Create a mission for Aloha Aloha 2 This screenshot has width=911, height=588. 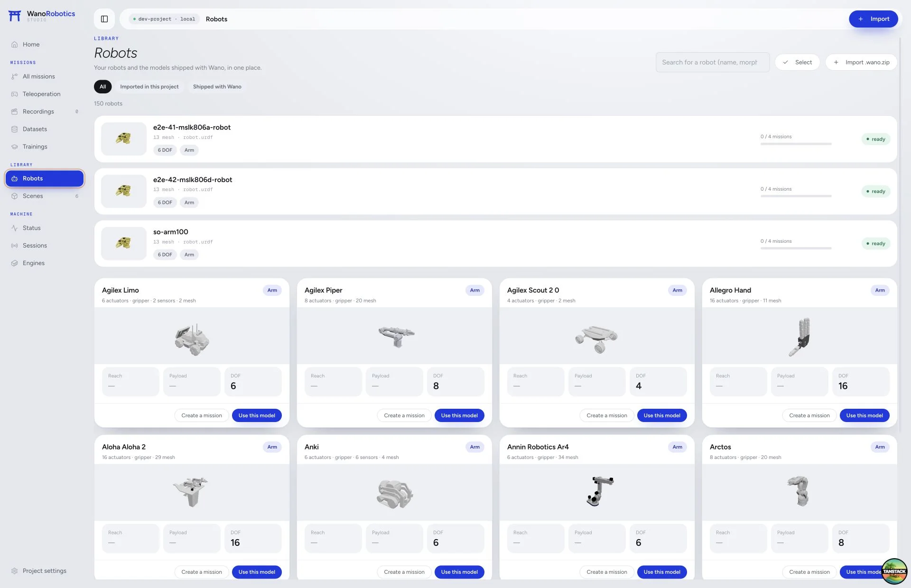click(202, 572)
